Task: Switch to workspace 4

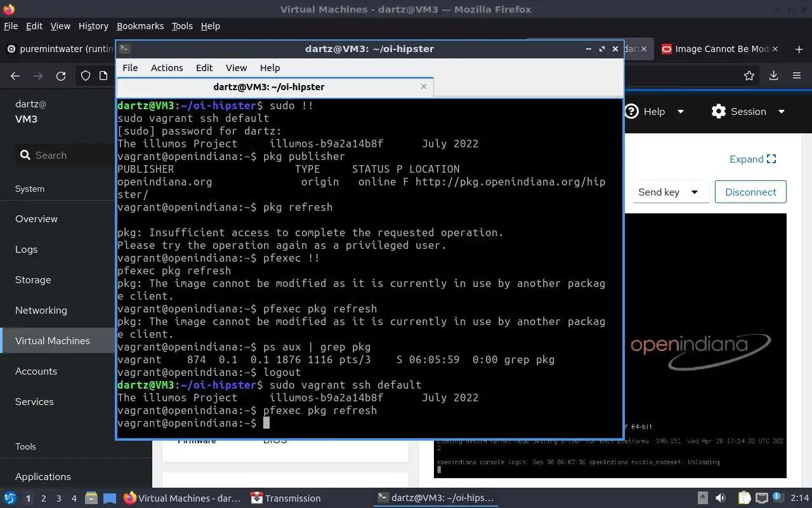Action: [74, 498]
